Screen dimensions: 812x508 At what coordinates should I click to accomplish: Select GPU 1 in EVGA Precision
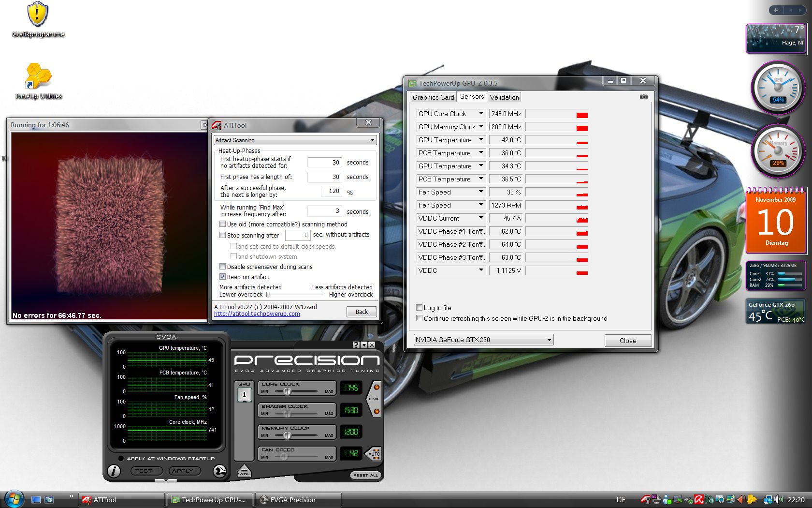click(x=244, y=395)
